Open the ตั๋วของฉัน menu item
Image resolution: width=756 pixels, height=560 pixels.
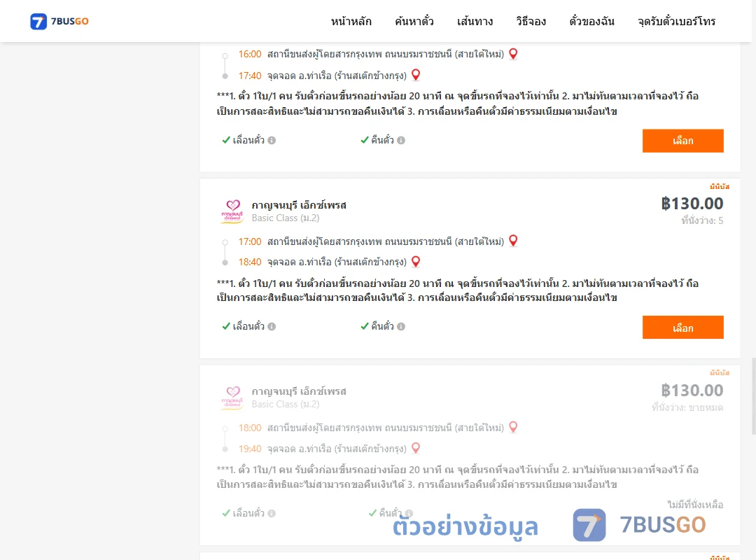point(591,21)
